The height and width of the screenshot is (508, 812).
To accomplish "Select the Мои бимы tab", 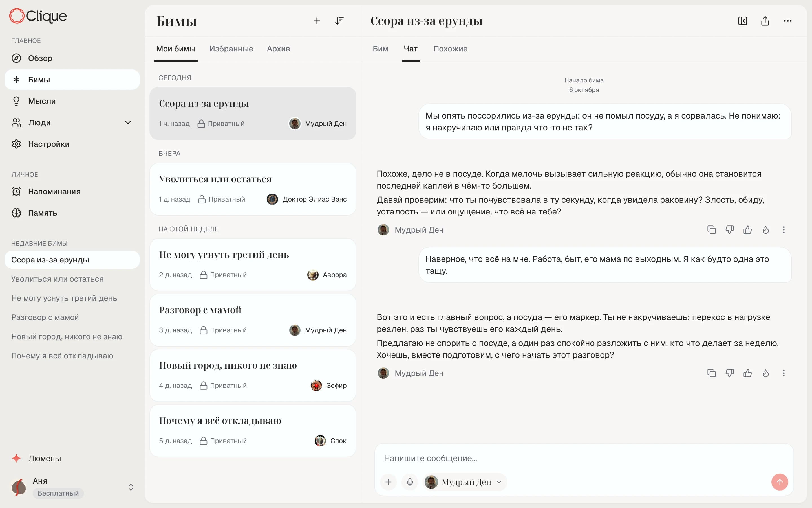I will (176, 49).
